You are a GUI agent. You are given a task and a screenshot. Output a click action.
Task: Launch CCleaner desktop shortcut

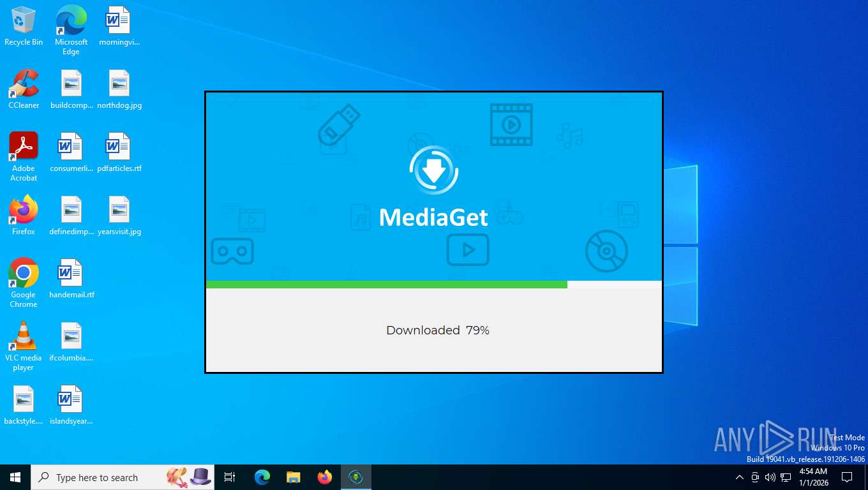click(x=24, y=89)
